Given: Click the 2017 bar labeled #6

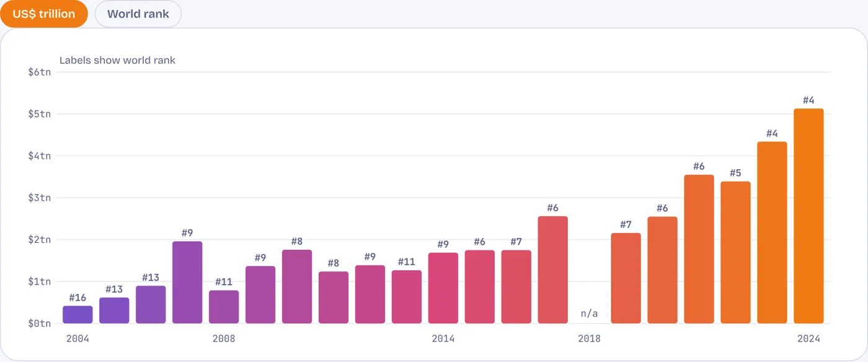Looking at the screenshot, I should (553, 270).
